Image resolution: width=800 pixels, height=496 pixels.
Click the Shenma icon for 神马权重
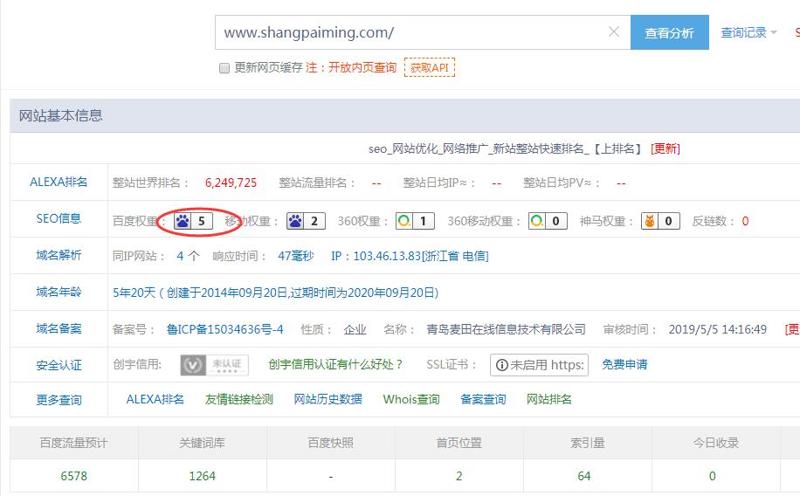point(649,221)
